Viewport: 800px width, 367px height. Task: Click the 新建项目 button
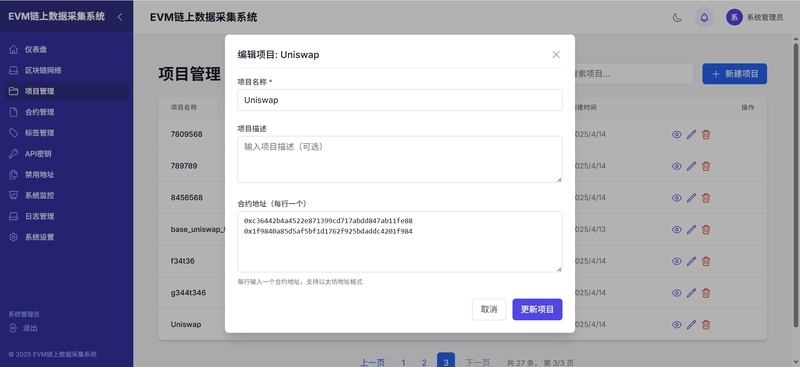click(x=734, y=74)
